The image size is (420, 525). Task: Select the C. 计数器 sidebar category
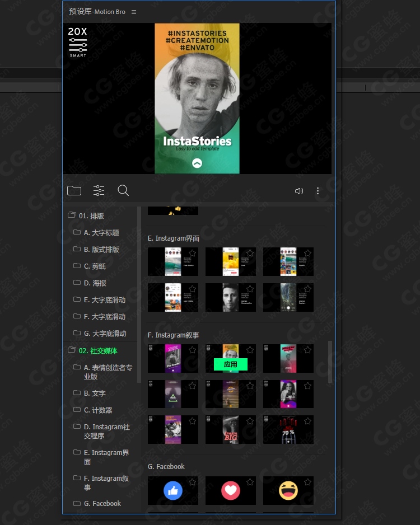tap(98, 410)
